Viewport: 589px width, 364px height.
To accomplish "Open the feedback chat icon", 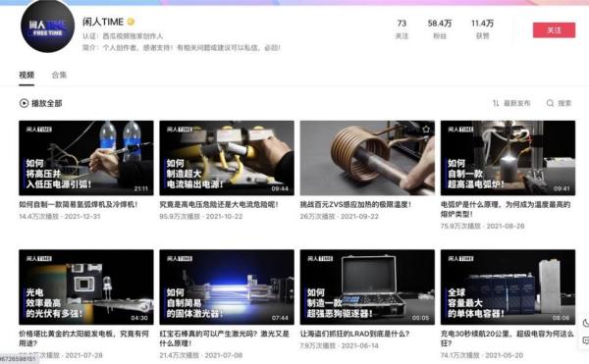I will point(585,340).
